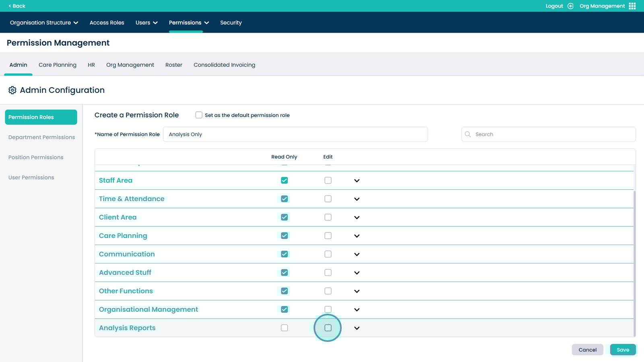The width and height of the screenshot is (644, 362).
Task: Uncheck Read Only for Time & Attendance
Action: 285,199
